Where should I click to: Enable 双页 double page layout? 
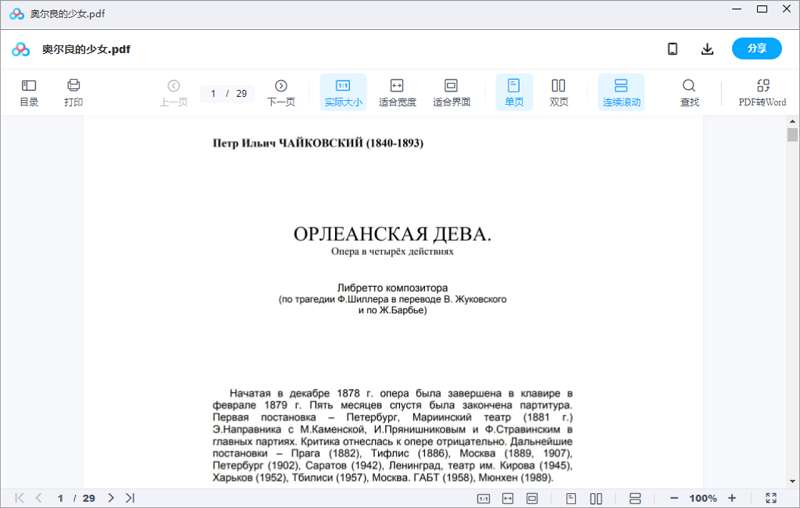(559, 93)
